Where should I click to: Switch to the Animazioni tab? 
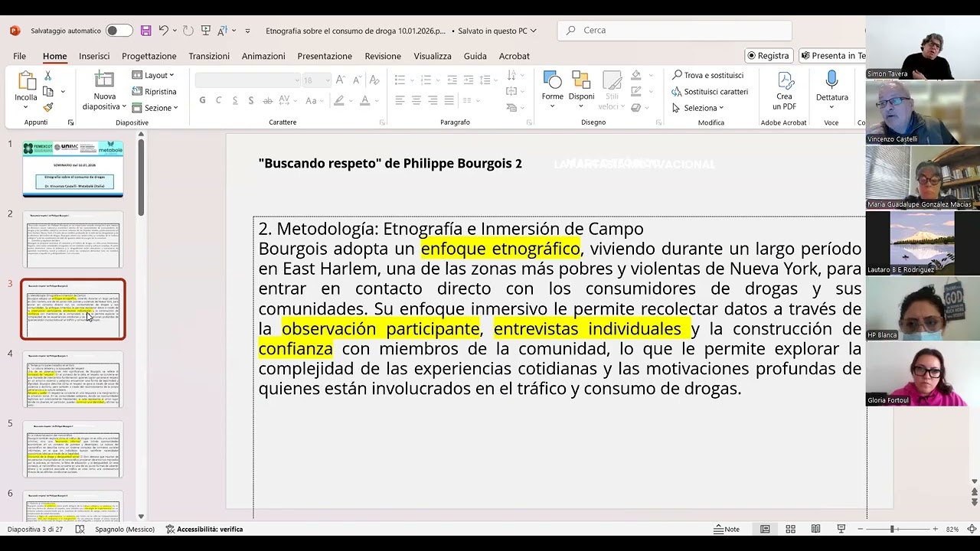coord(263,56)
